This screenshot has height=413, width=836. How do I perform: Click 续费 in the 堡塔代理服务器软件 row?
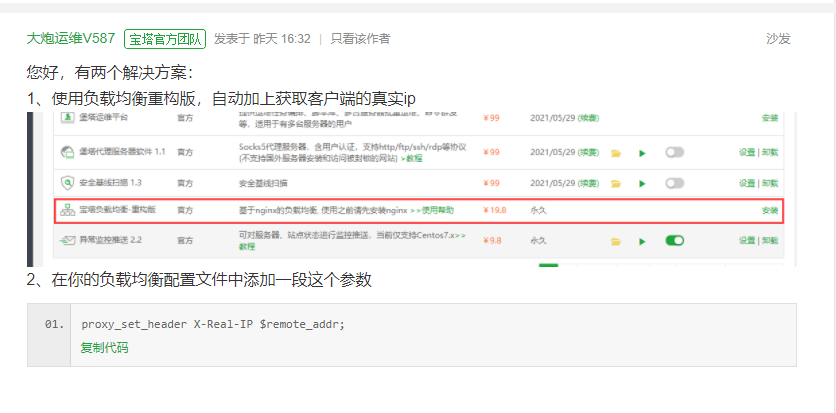coord(589,152)
